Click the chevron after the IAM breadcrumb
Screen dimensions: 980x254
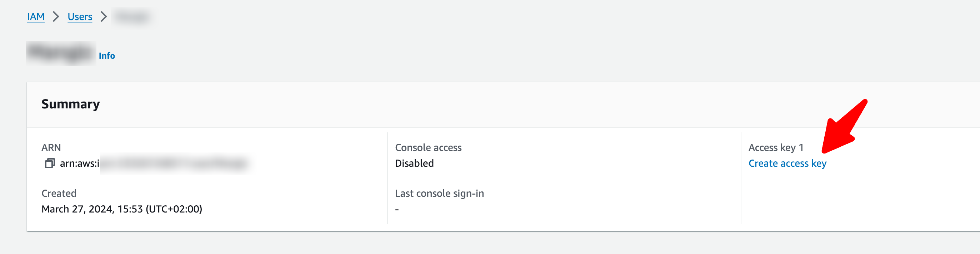(x=56, y=17)
